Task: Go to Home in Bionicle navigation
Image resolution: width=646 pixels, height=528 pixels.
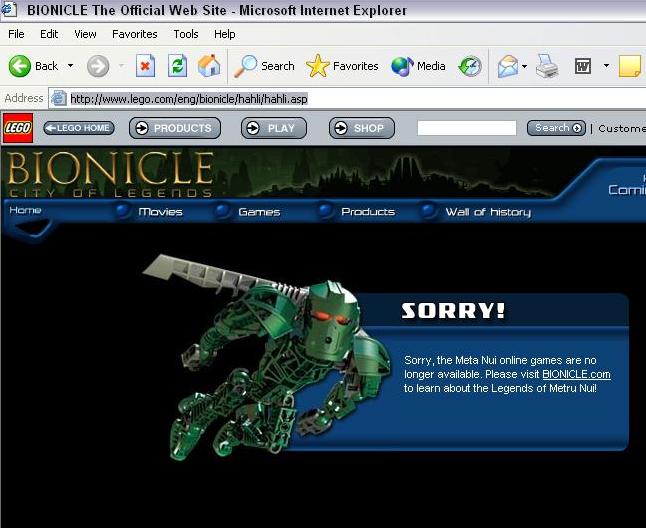Action: coord(25,210)
